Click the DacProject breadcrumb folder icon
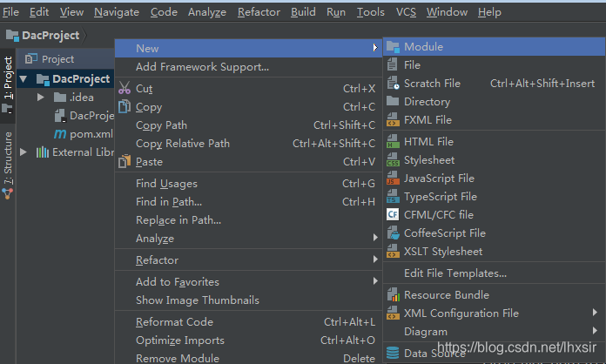The height and width of the screenshot is (364, 606). 12,36
